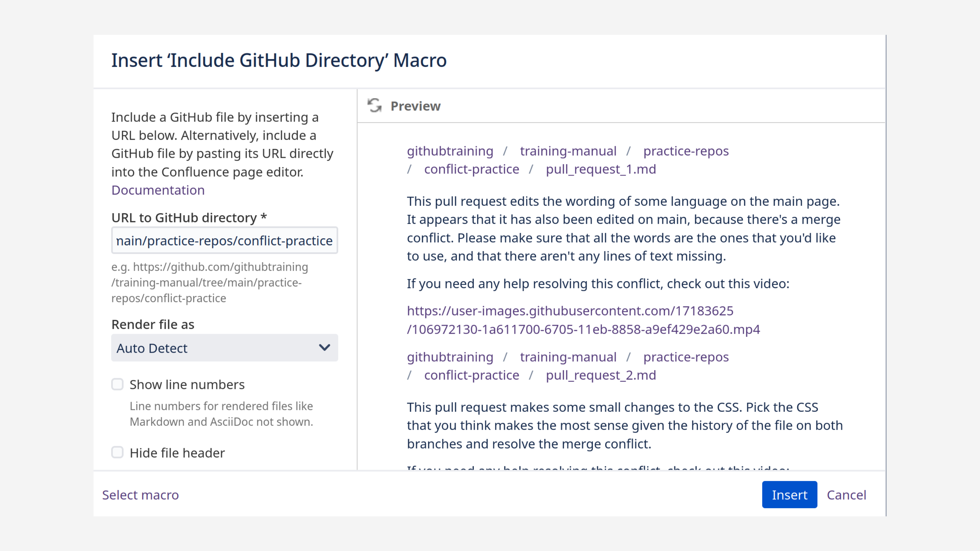Click the preview refresh icon
980x551 pixels.
[375, 106]
